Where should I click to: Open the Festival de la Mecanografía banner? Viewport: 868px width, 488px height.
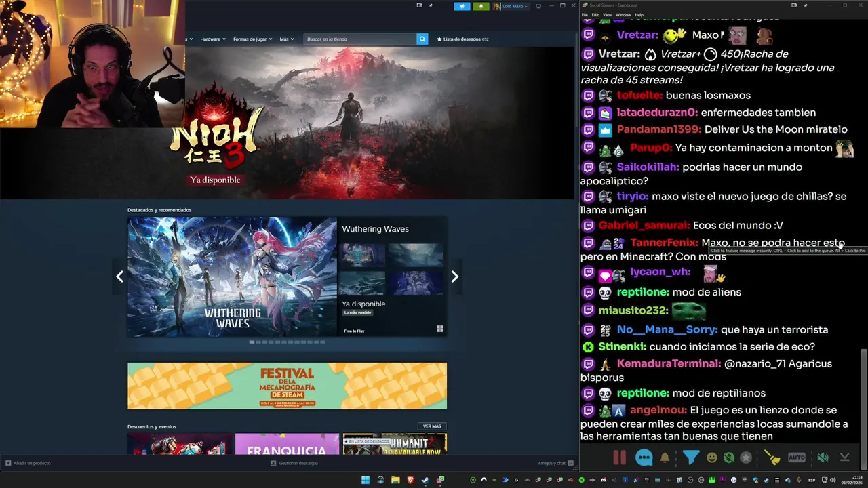pyautogui.click(x=287, y=386)
